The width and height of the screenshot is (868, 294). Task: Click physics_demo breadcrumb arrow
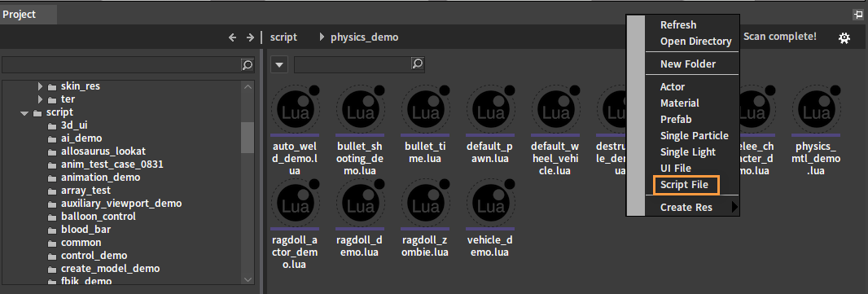[x=322, y=37]
